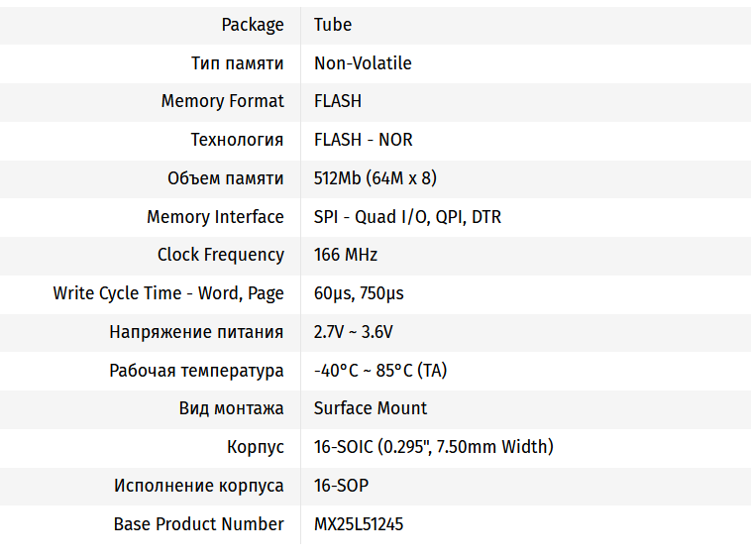Select the FLASH - NOR technology value
The width and height of the screenshot is (751, 560).
[363, 140]
